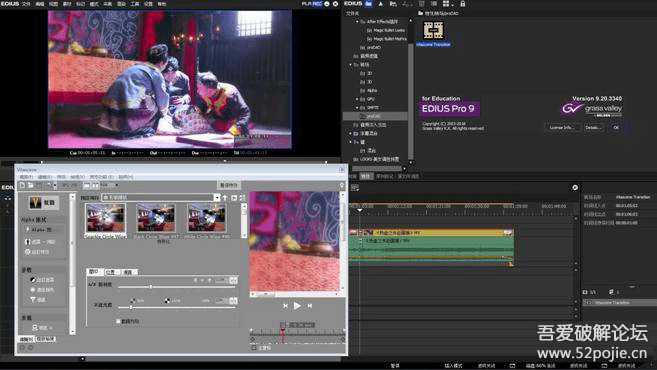Adjust the opacity slider handle below A/B slider
This screenshot has width=657, height=370.
(x=131, y=308)
